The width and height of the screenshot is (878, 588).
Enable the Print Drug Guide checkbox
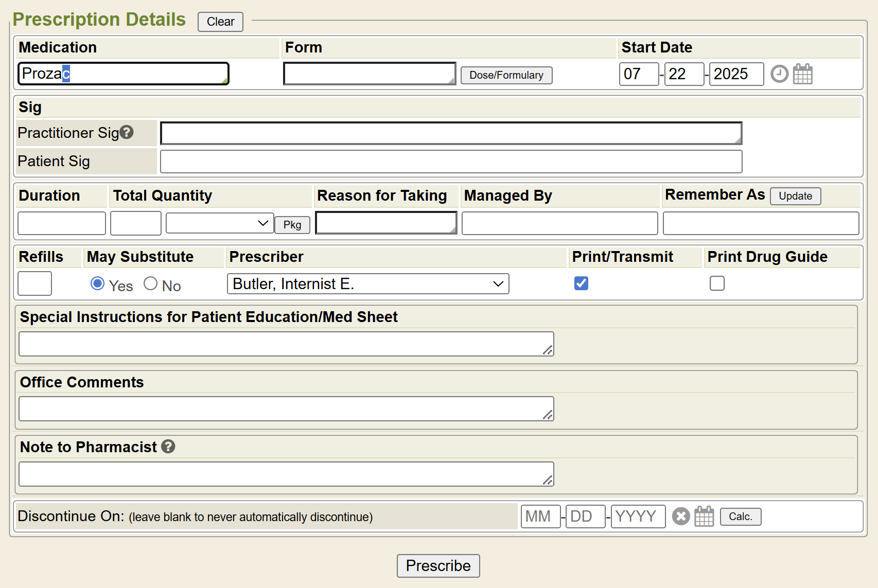click(716, 283)
